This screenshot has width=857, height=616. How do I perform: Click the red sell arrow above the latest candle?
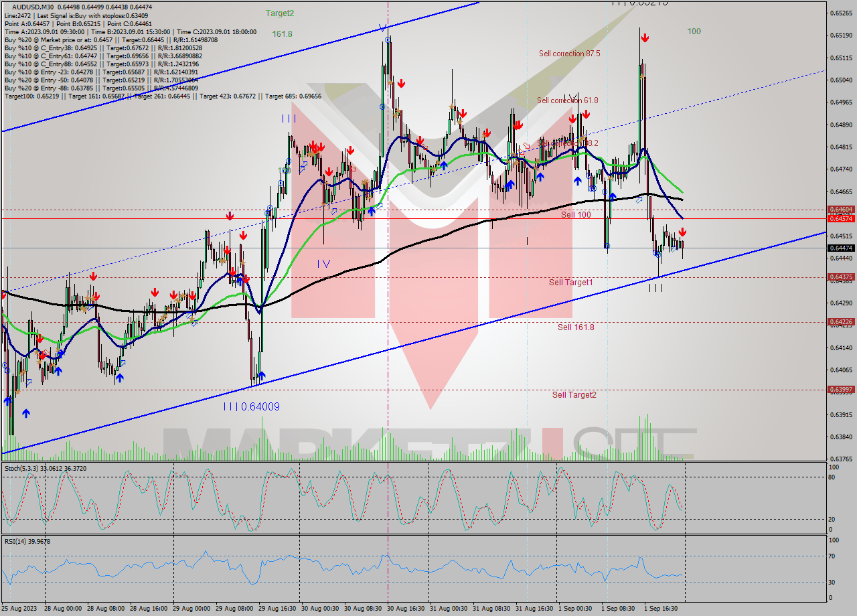(x=682, y=232)
